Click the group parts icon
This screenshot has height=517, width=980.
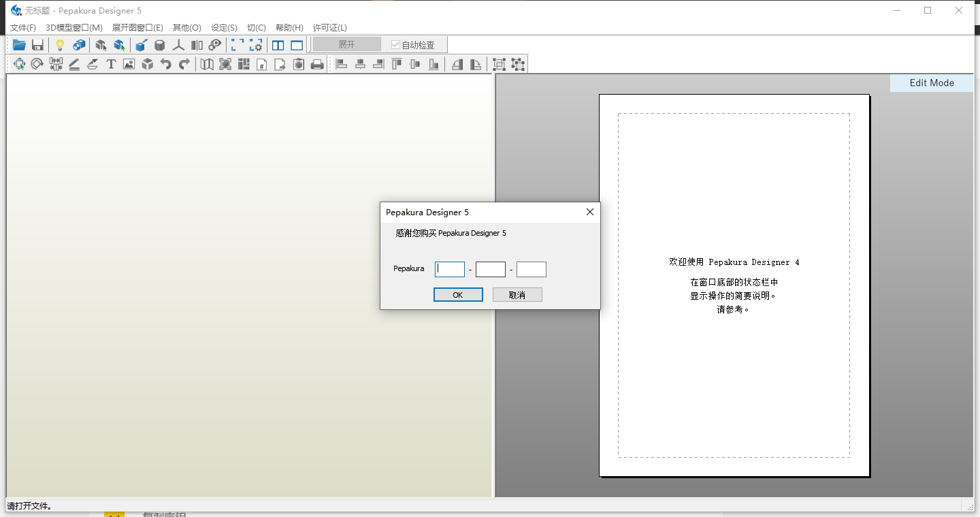[500, 64]
